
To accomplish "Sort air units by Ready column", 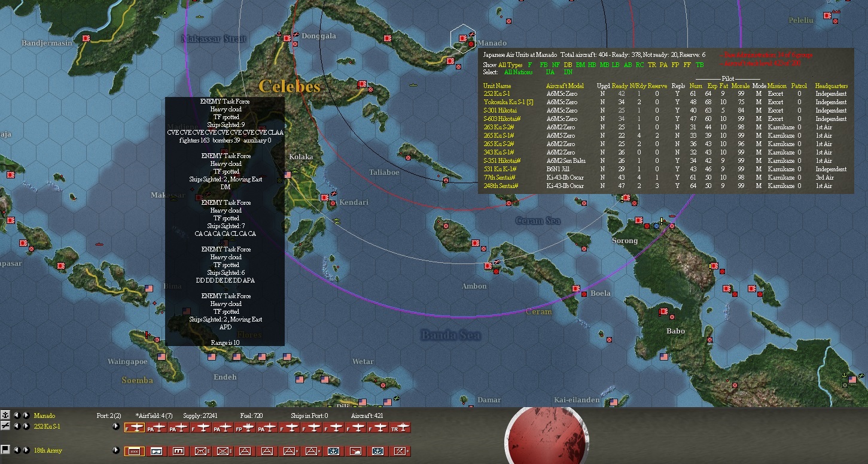I will [x=620, y=86].
